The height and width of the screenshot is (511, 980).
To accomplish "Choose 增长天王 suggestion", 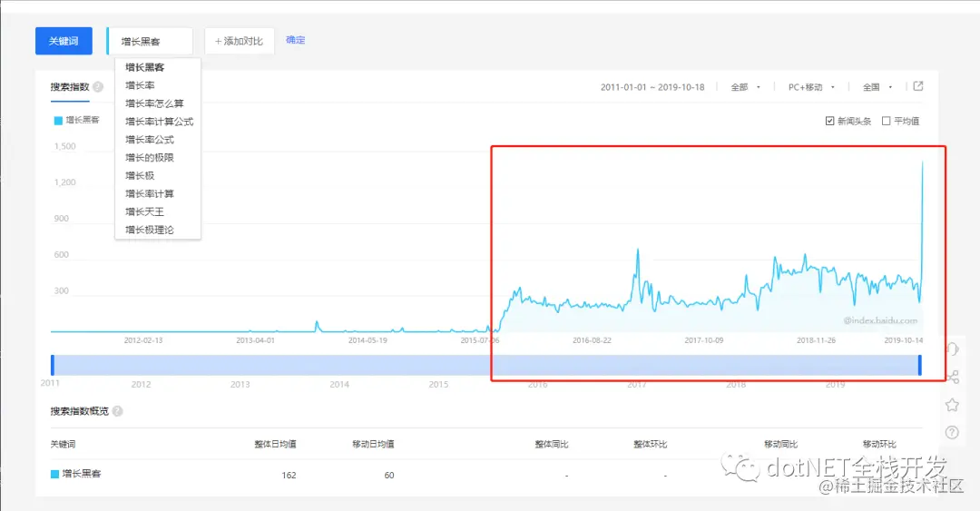I will 145,212.
